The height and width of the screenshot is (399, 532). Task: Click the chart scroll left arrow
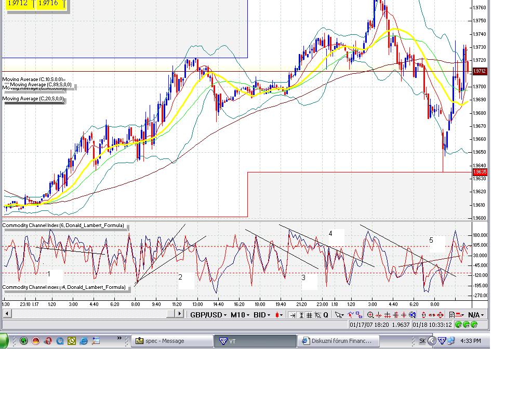click(7, 313)
